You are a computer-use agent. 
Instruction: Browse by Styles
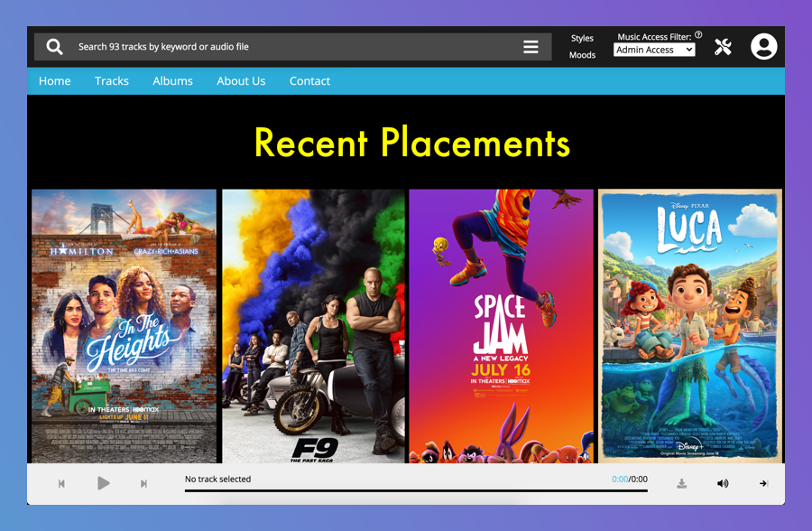click(x=582, y=38)
